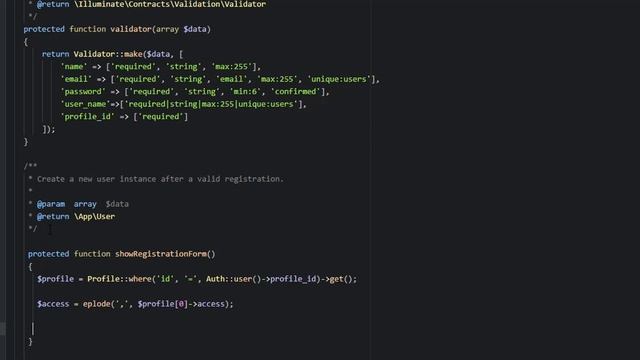This screenshot has width=640, height=360.
Task: Click the misspelled 'eplode' function call
Action: [x=96, y=304]
